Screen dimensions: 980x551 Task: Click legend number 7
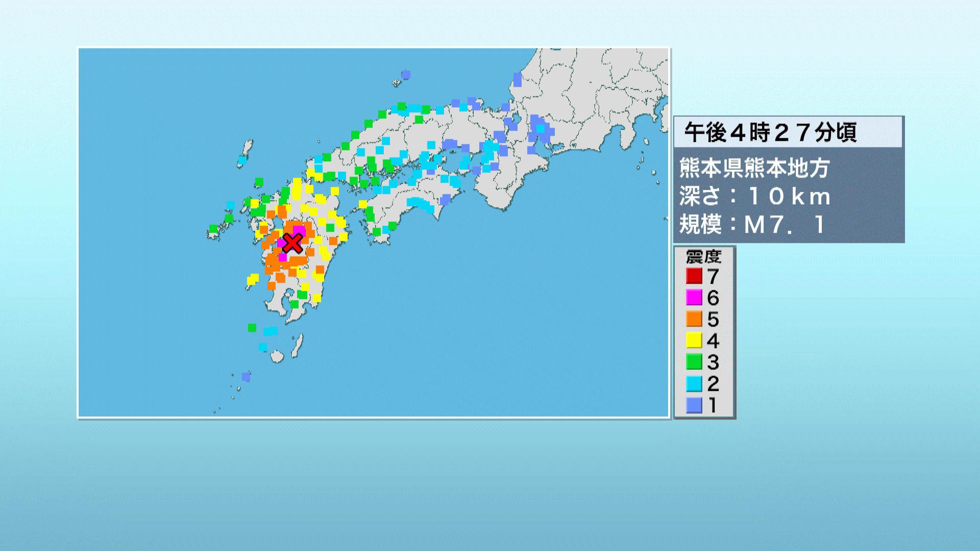point(713,277)
